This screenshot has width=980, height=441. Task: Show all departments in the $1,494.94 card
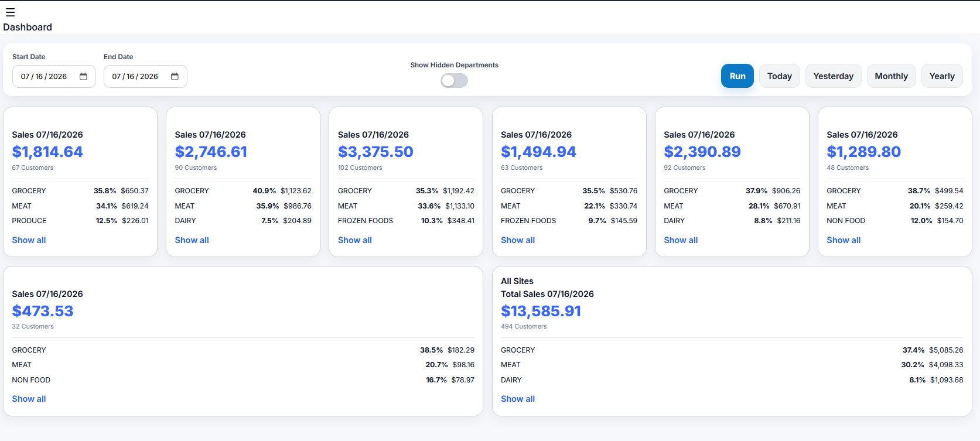click(x=517, y=240)
